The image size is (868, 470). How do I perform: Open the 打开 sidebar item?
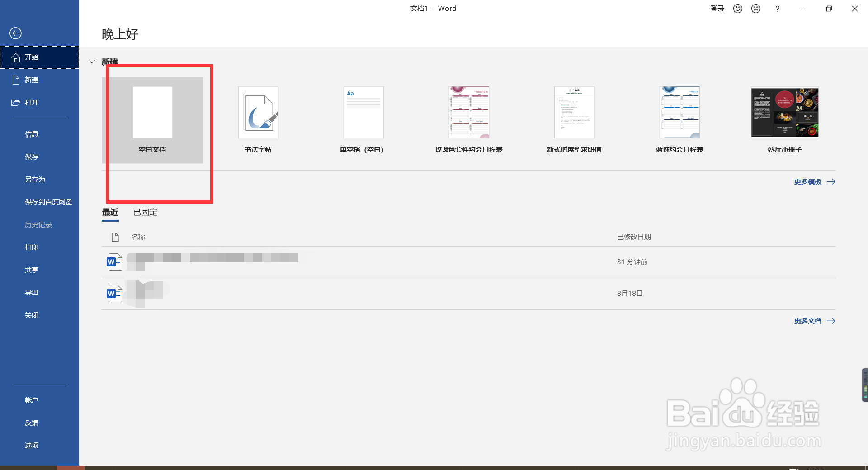[39, 103]
